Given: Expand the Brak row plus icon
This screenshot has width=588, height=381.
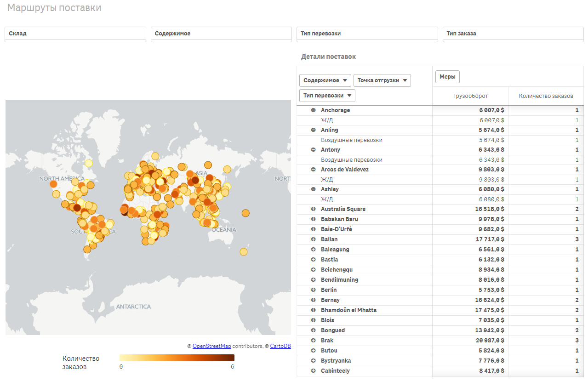Looking at the screenshot, I should pyautogui.click(x=314, y=341).
